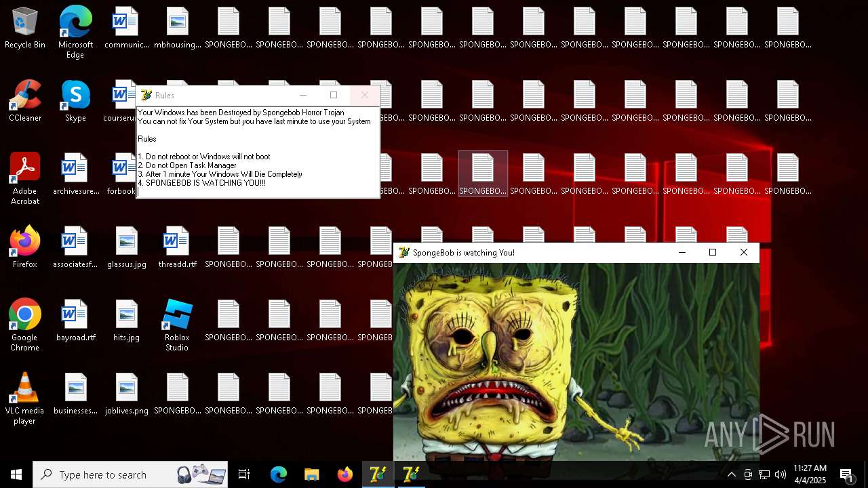Open the Firefox desktop shortcut

(x=25, y=248)
